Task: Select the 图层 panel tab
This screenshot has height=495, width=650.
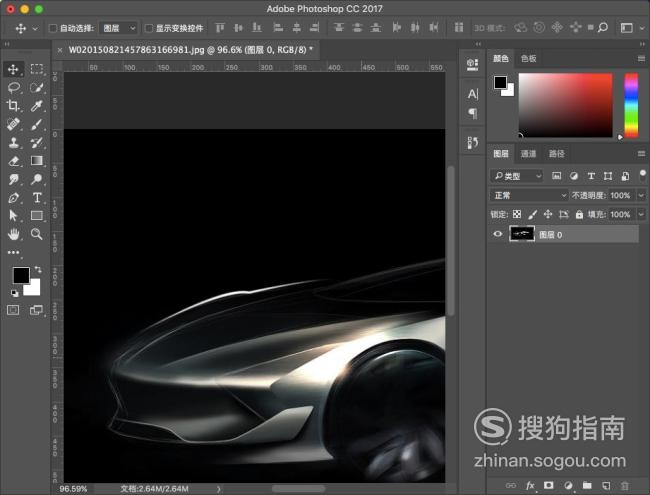Action: pyautogui.click(x=501, y=154)
